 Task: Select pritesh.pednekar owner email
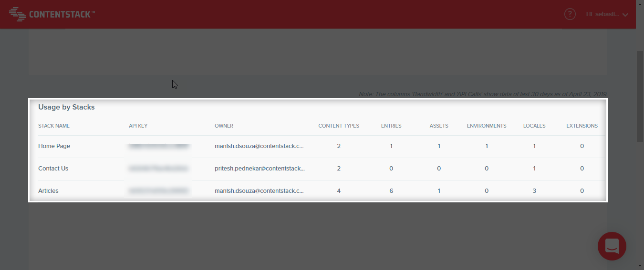(x=260, y=169)
